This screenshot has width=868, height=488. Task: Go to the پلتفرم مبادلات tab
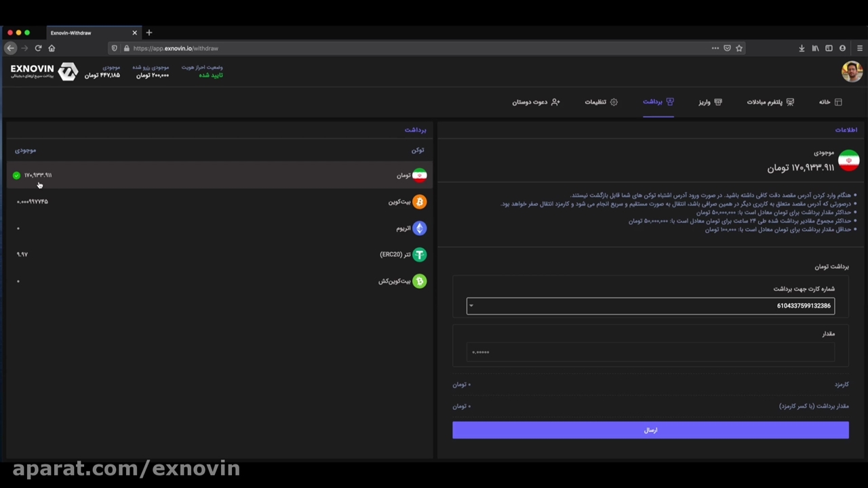point(770,102)
